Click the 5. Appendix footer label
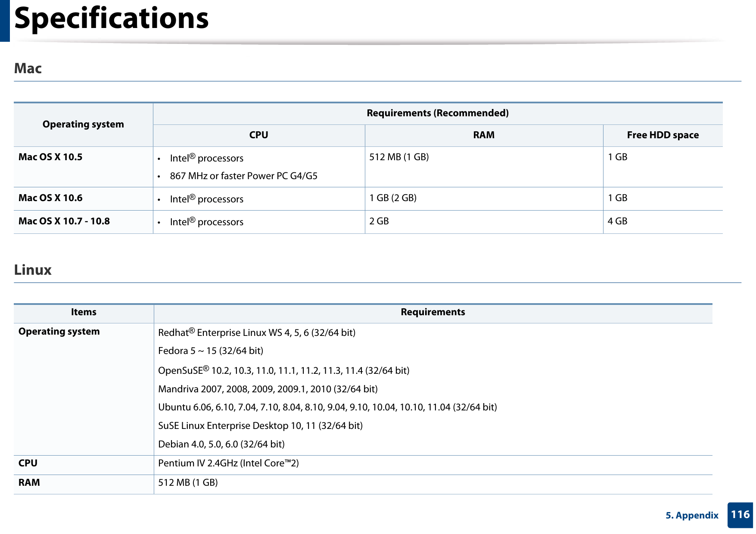The width and height of the screenshot is (756, 534). pos(692,515)
